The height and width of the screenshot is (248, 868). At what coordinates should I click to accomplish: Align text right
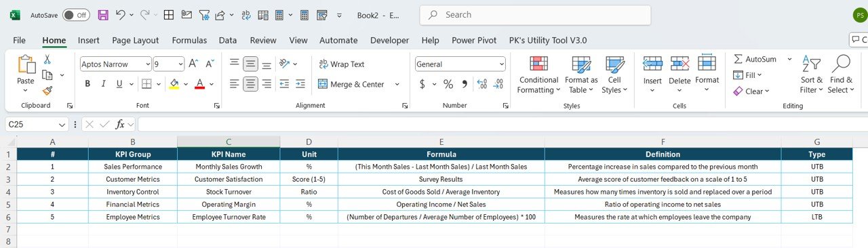click(x=267, y=84)
